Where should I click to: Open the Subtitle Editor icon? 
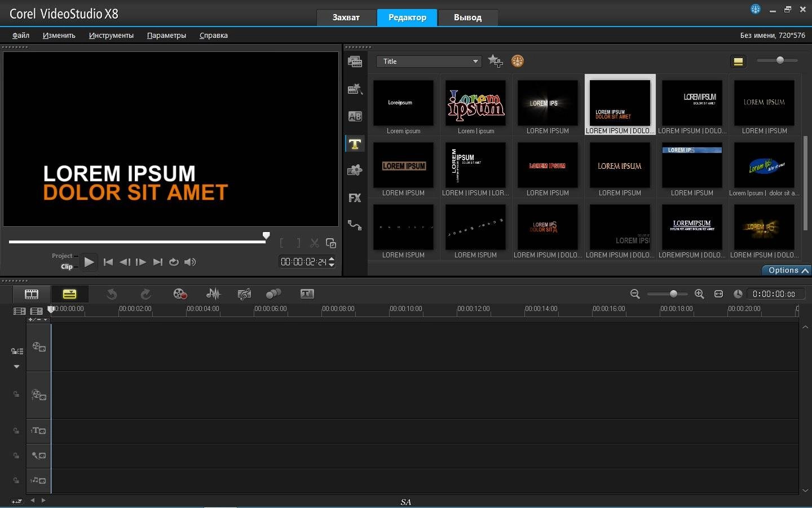coord(307,294)
